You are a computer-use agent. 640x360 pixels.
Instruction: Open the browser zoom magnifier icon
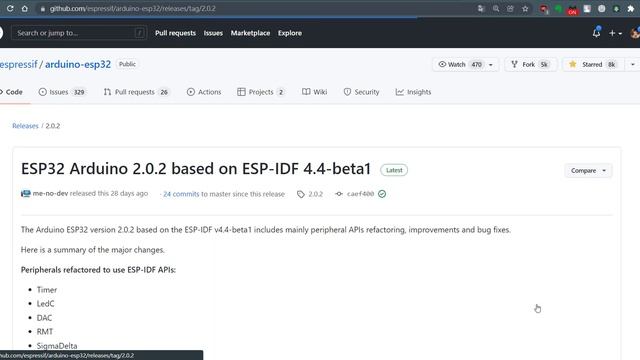pos(496,9)
